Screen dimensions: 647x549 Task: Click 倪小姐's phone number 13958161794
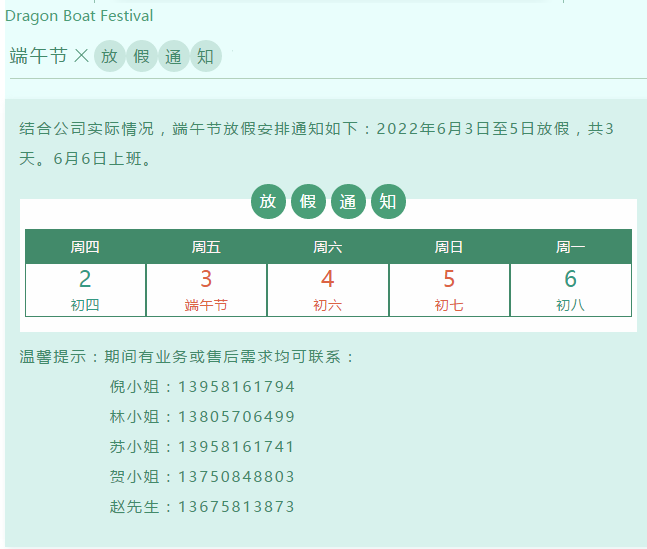point(236,387)
